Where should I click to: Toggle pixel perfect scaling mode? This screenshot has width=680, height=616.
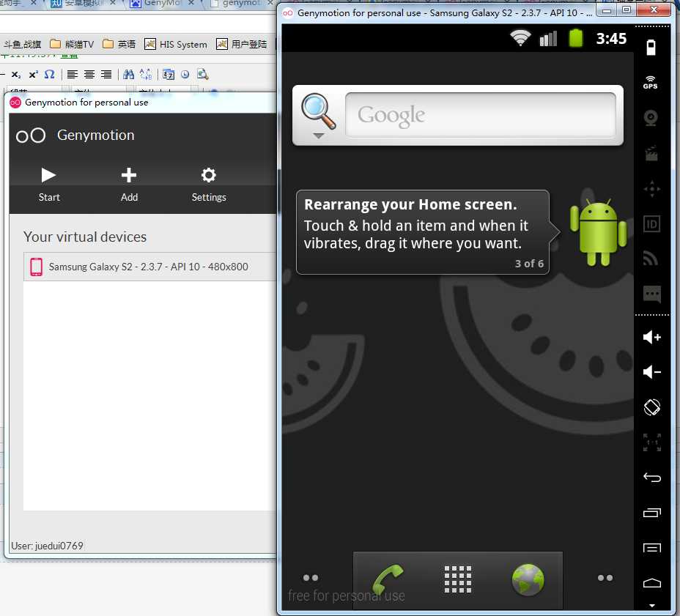tap(652, 442)
